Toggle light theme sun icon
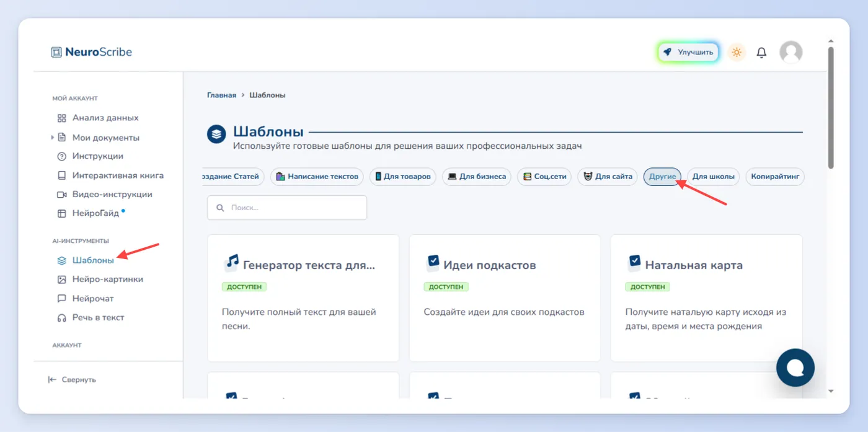The height and width of the screenshot is (432, 868). (737, 53)
